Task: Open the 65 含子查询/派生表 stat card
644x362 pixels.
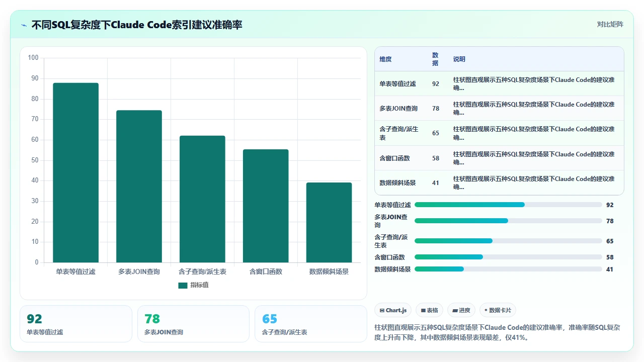Action: click(311, 324)
